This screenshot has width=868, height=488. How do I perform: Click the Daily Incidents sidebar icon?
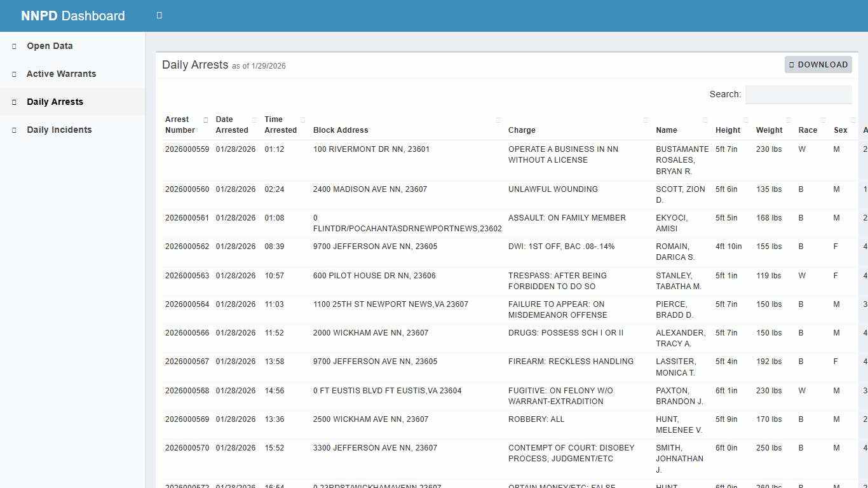point(14,130)
